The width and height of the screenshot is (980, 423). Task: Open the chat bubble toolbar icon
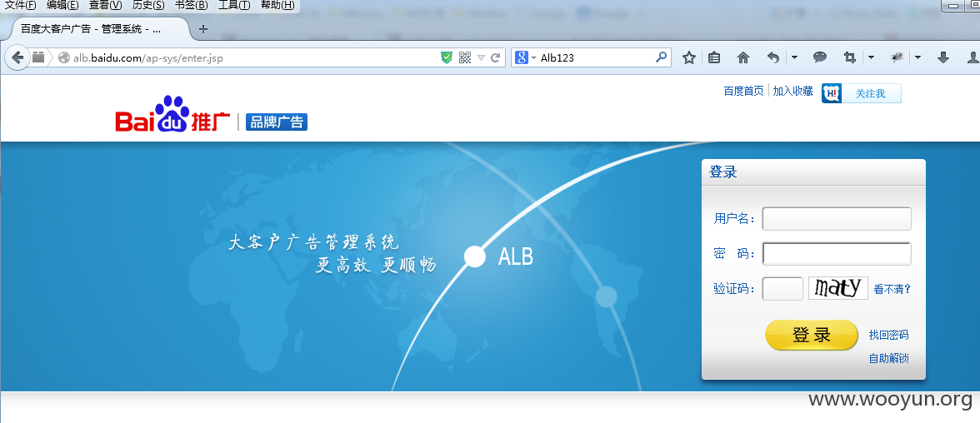[820, 57]
